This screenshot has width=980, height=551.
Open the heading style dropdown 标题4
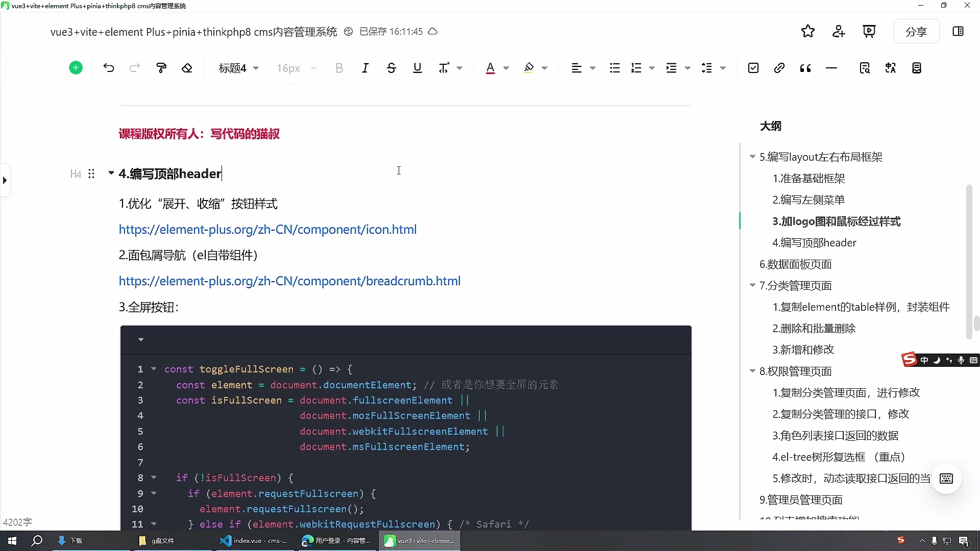pos(239,68)
